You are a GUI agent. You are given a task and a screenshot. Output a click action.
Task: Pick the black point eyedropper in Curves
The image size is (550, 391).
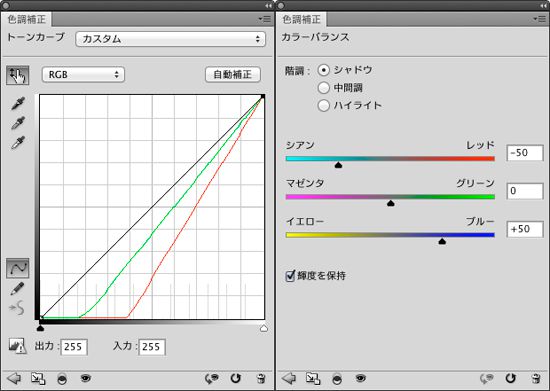pos(18,103)
